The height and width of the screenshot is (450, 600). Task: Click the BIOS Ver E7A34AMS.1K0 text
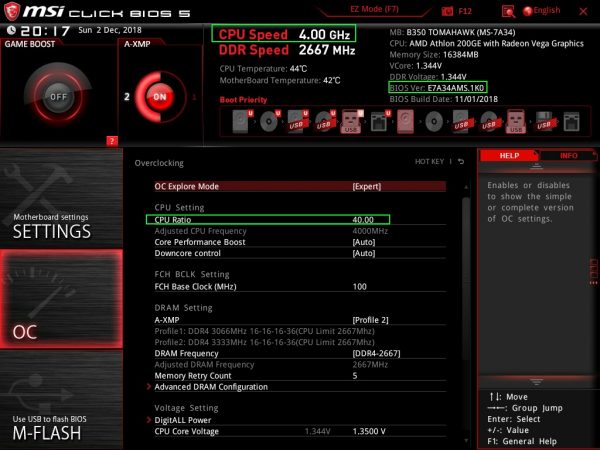437,88
